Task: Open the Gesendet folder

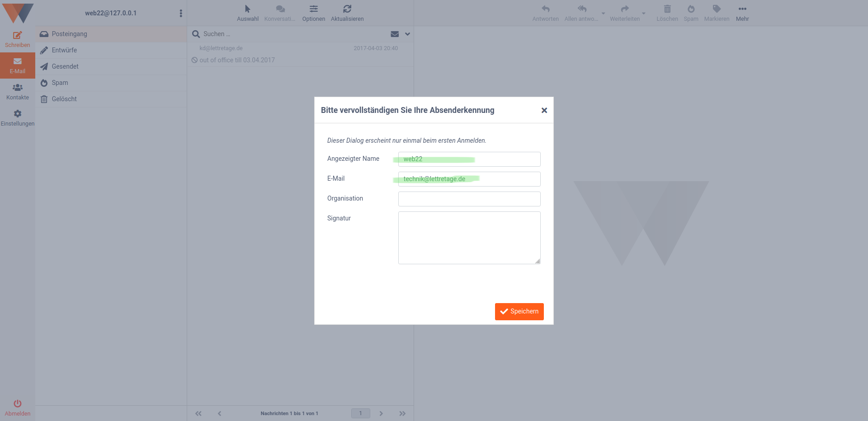Action: (x=65, y=66)
